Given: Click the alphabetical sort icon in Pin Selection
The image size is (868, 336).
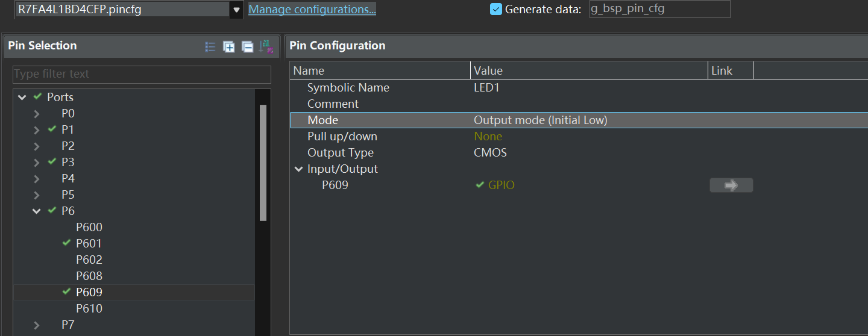Looking at the screenshot, I should click(x=266, y=46).
